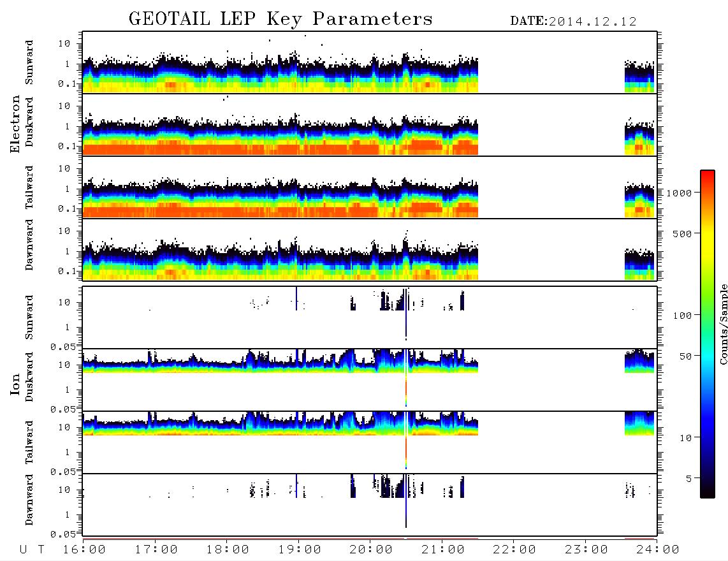728x561 pixels.
Task: Select the DATE:2014.12.12 label
Action: [x=573, y=22]
